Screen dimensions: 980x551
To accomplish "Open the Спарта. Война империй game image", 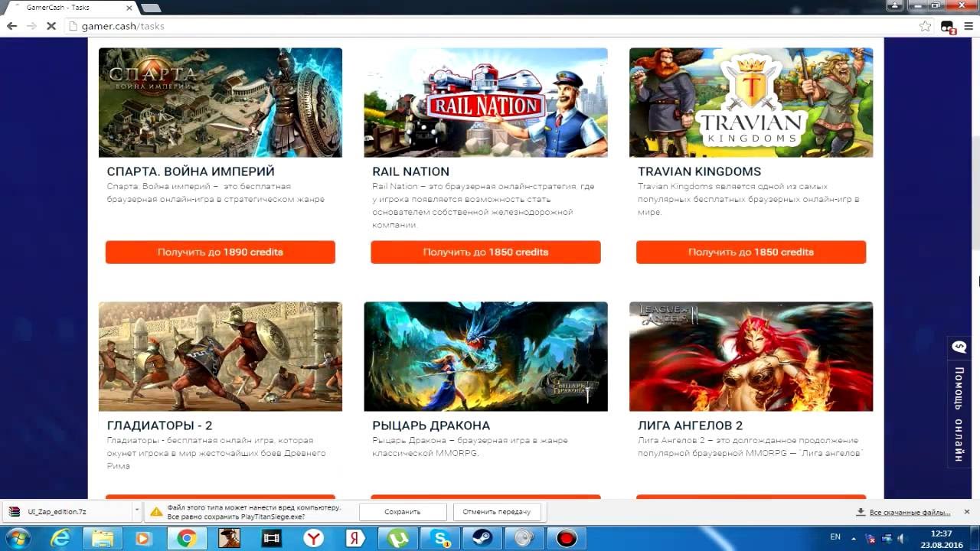I will 220,103.
